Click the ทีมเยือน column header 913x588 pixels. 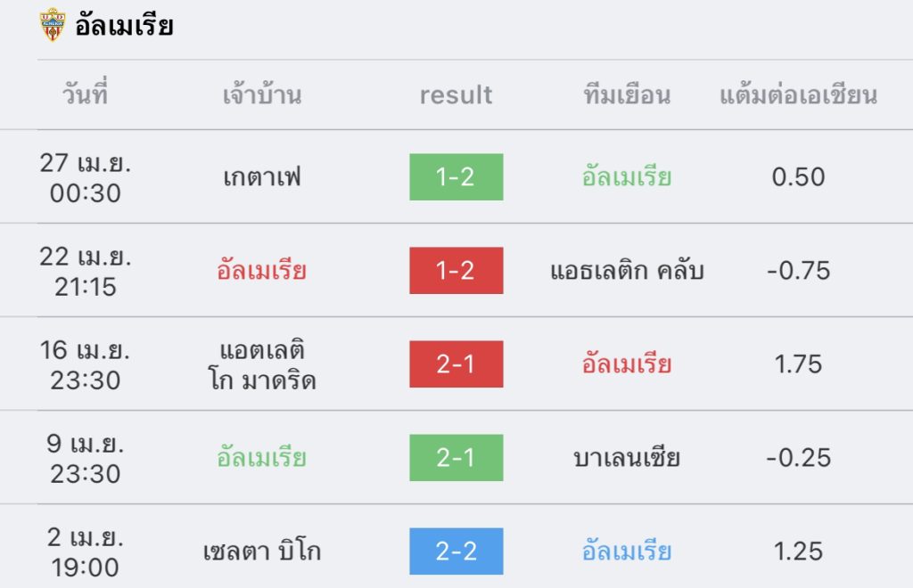pyautogui.click(x=627, y=94)
